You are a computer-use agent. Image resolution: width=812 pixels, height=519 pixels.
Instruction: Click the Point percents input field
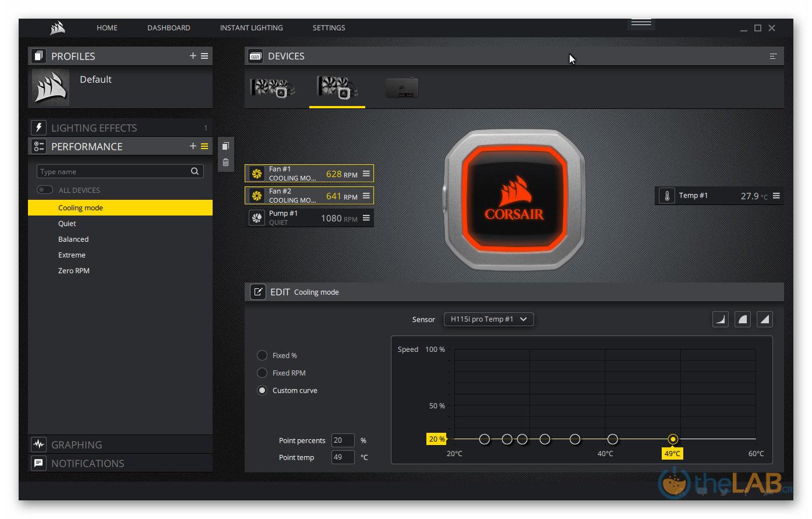click(x=343, y=440)
